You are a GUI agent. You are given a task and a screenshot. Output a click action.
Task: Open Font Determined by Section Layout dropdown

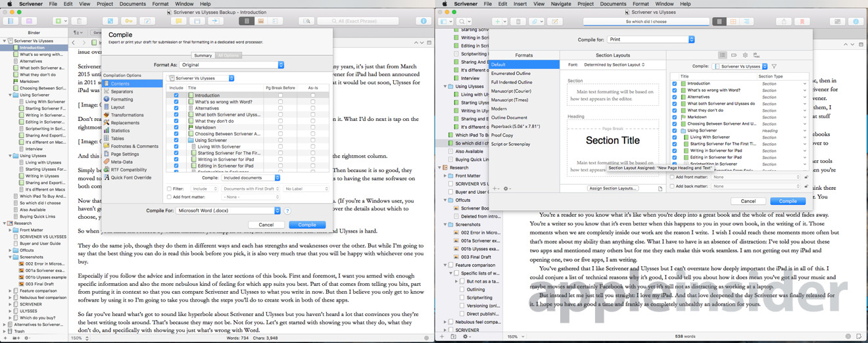615,64
